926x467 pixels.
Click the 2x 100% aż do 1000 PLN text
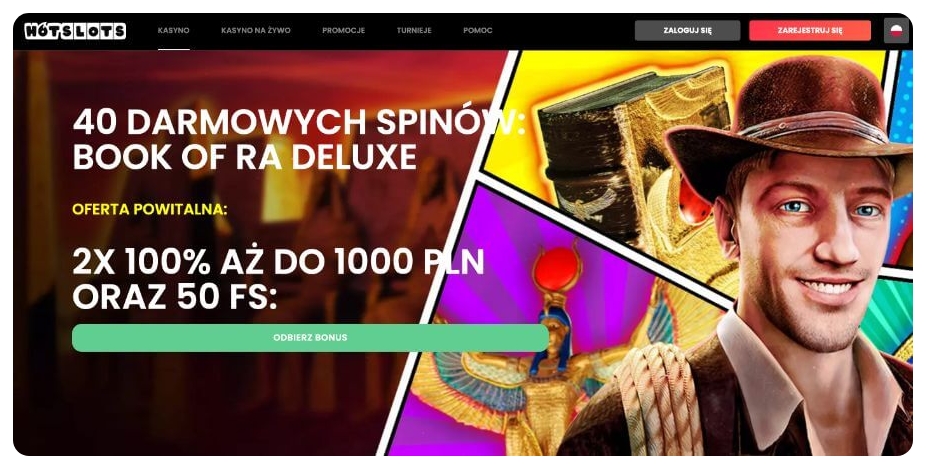coord(278,262)
